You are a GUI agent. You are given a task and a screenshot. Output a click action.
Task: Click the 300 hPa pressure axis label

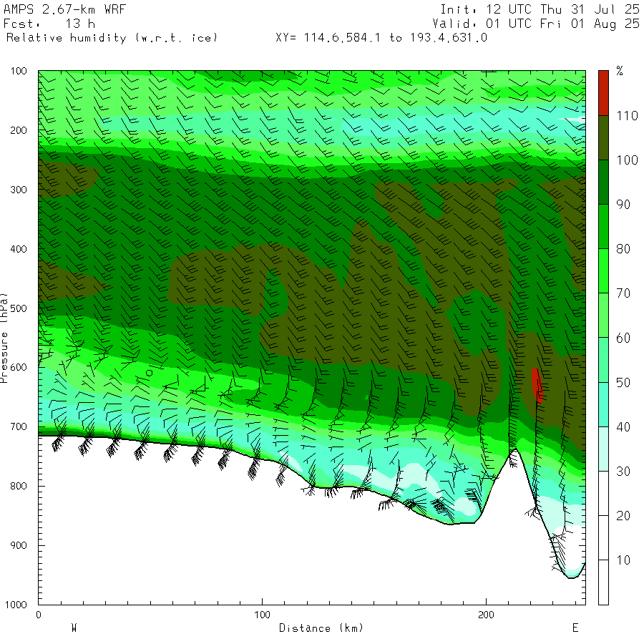coord(19,190)
